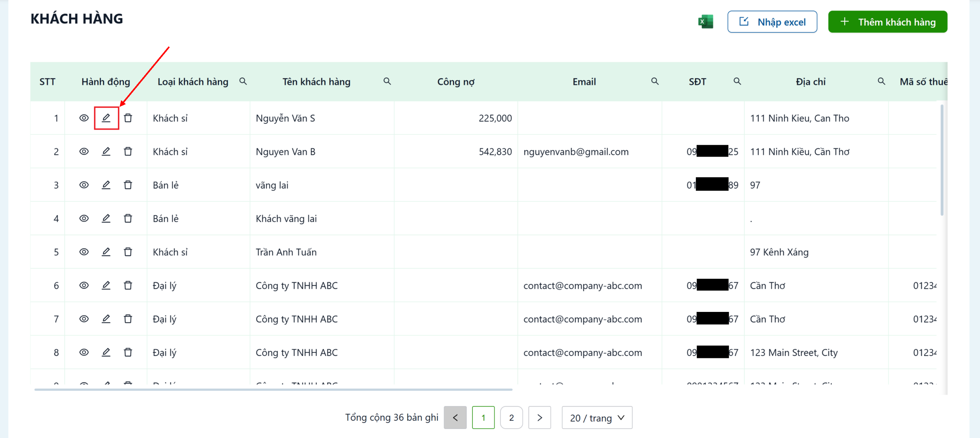Click SĐT column search icon
The width and height of the screenshot is (980, 438).
click(737, 81)
